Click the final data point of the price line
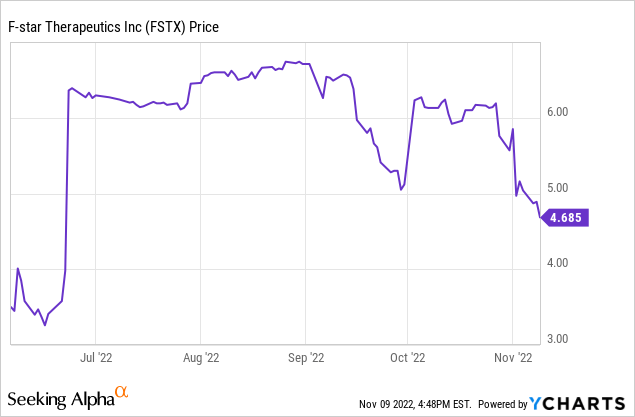This screenshot has width=635, height=417. point(540,216)
